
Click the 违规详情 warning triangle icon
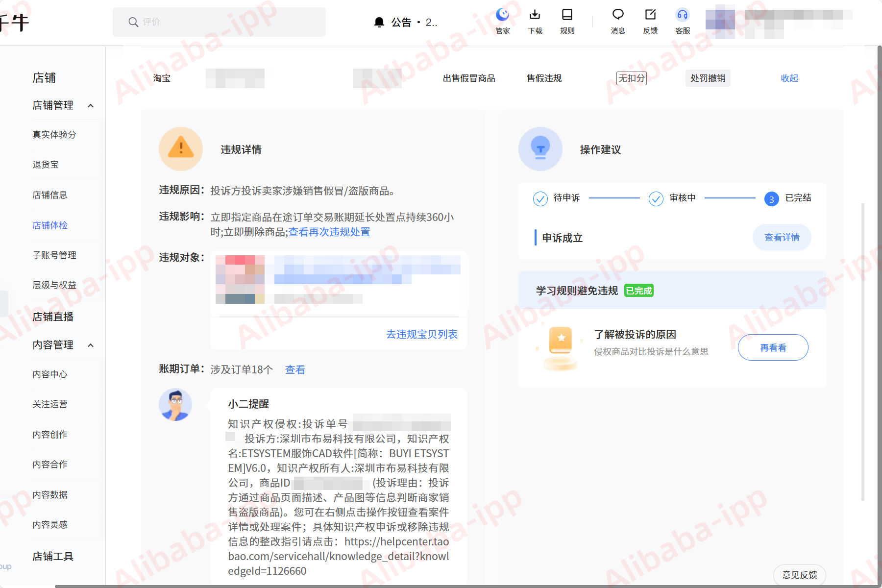pos(181,149)
